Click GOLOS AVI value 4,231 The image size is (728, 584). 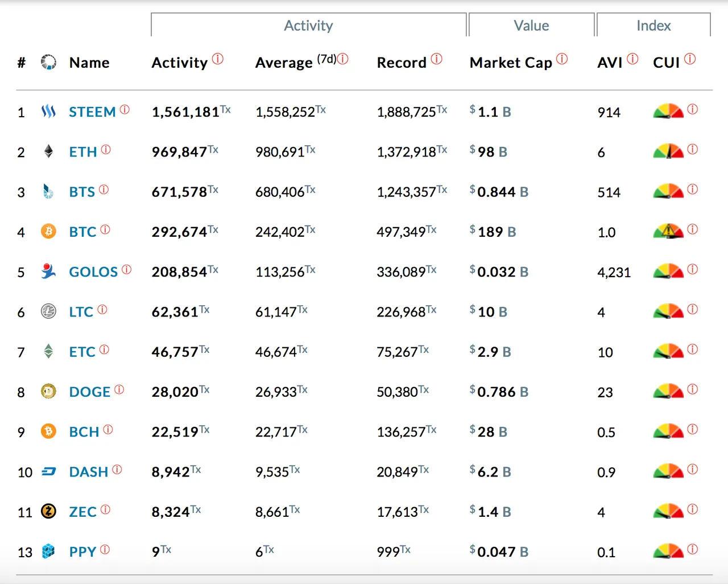pyautogui.click(x=614, y=272)
